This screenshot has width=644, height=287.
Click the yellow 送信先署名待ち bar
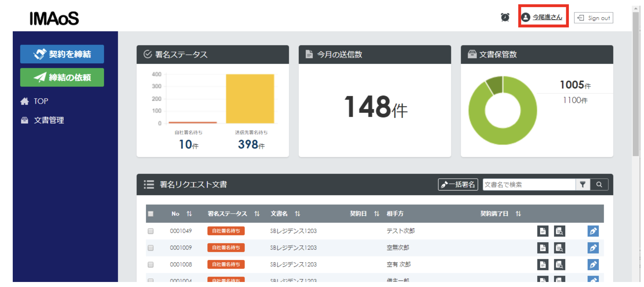tap(250, 99)
